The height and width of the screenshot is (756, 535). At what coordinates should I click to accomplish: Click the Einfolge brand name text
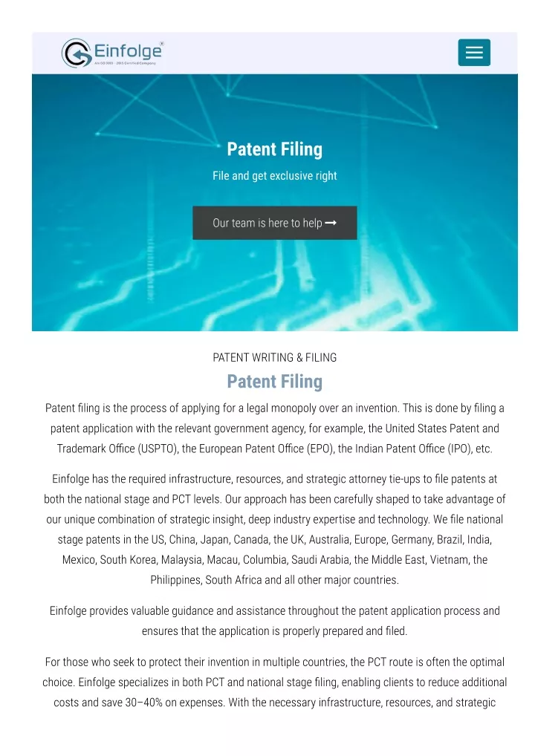pos(128,50)
